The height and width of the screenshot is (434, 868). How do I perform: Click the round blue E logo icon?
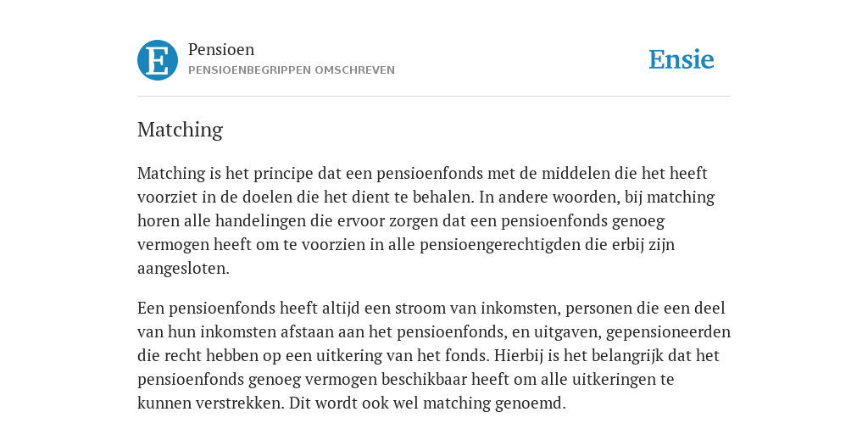(158, 60)
